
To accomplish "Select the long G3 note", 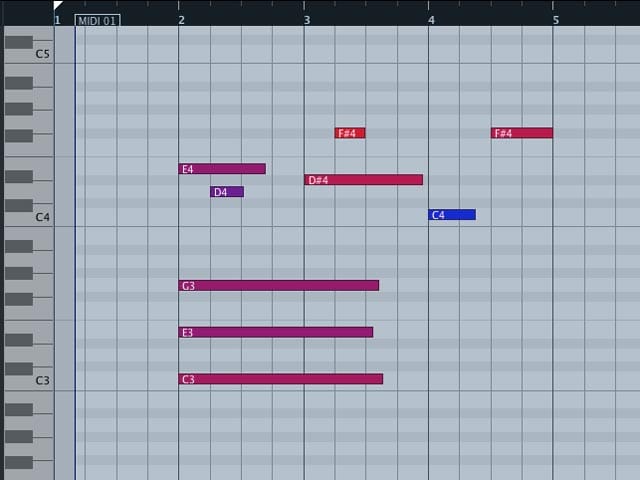I will click(x=279, y=286).
